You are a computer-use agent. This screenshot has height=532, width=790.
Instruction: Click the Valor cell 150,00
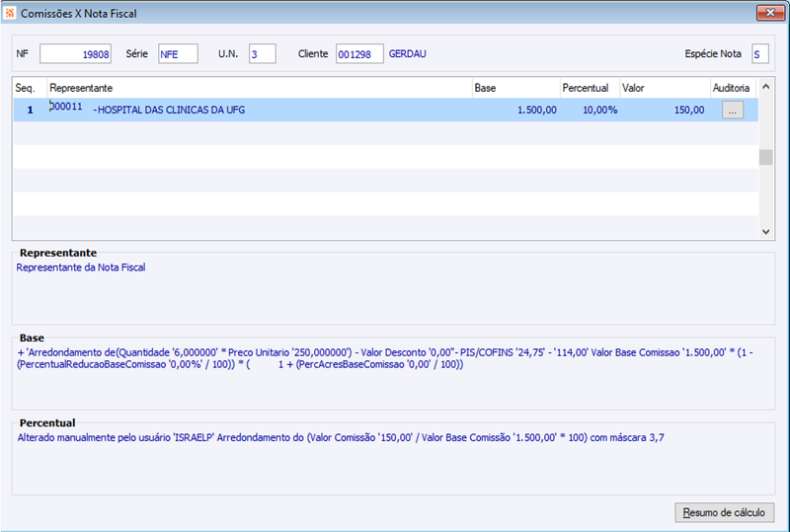coord(689,110)
